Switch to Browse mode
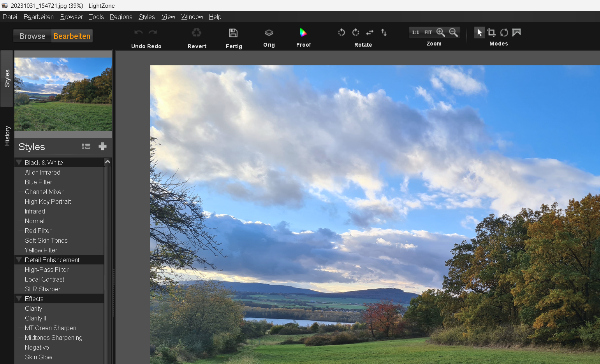The height and width of the screenshot is (364, 600). tap(32, 36)
